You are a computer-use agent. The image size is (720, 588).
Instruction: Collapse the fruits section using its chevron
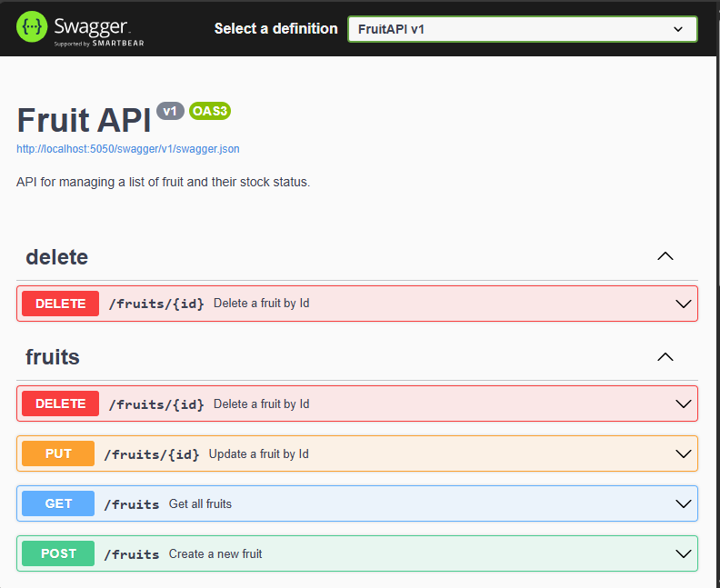click(x=665, y=356)
